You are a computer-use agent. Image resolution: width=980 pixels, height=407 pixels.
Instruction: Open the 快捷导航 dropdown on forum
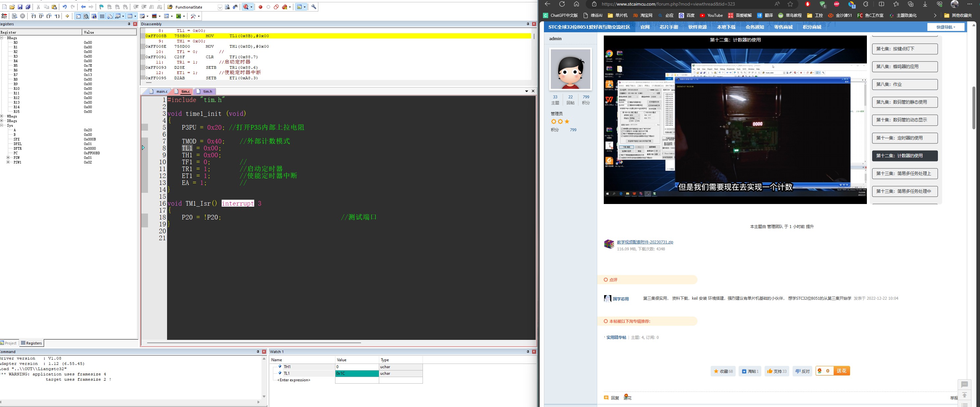click(x=946, y=27)
